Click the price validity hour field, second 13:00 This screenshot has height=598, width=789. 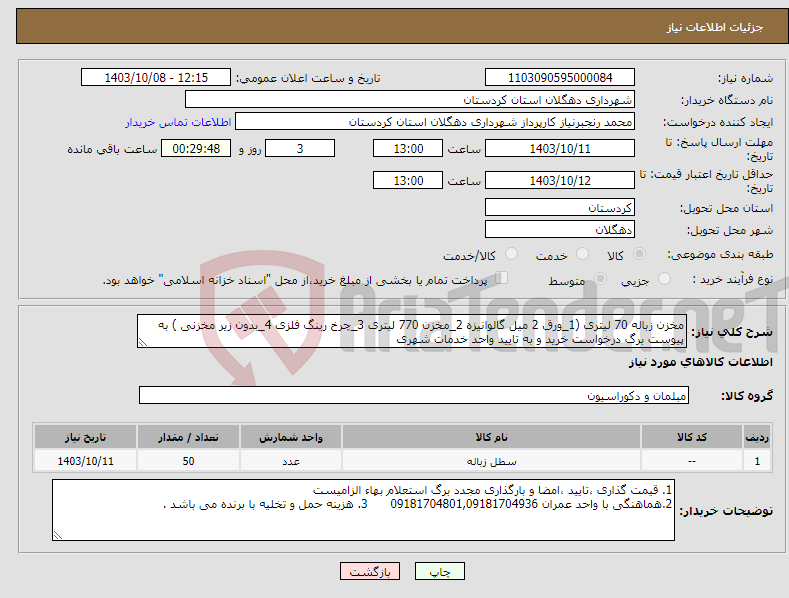408,180
